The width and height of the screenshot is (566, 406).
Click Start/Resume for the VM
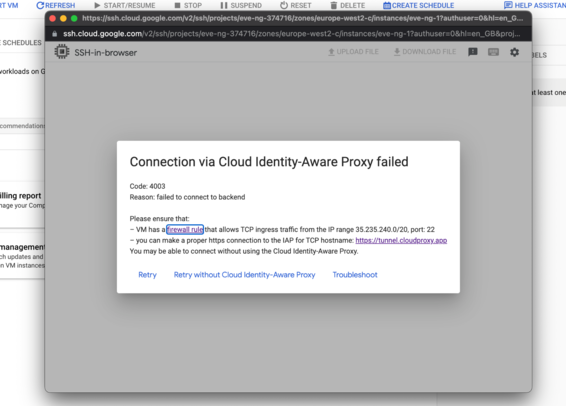point(125,5)
